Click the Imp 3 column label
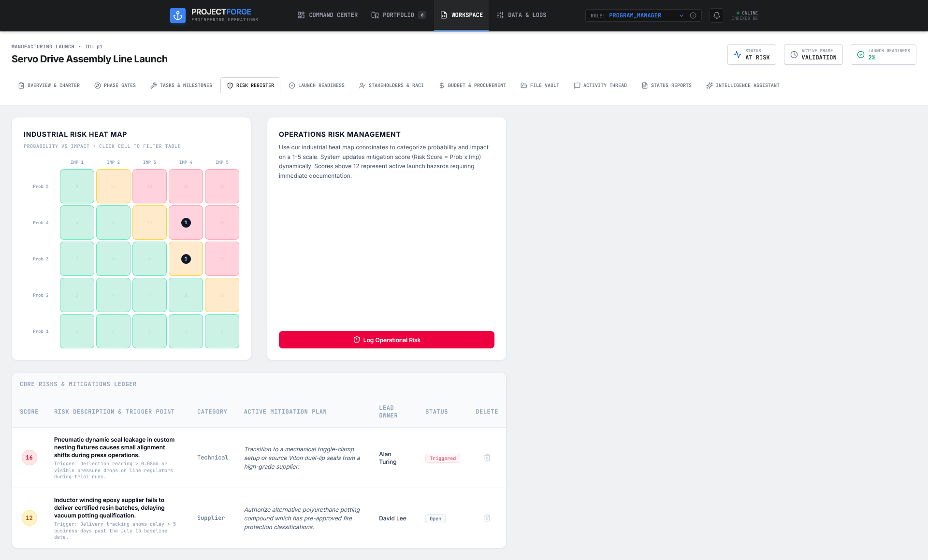 [x=149, y=162]
